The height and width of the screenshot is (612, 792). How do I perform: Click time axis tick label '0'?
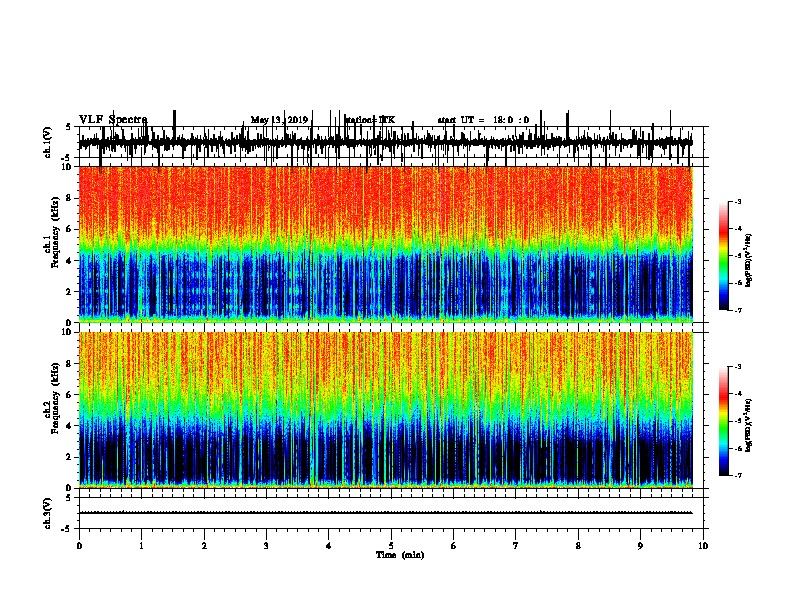79,546
